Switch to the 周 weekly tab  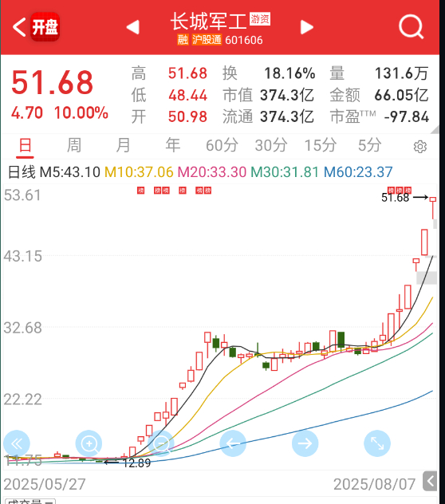[x=74, y=145]
